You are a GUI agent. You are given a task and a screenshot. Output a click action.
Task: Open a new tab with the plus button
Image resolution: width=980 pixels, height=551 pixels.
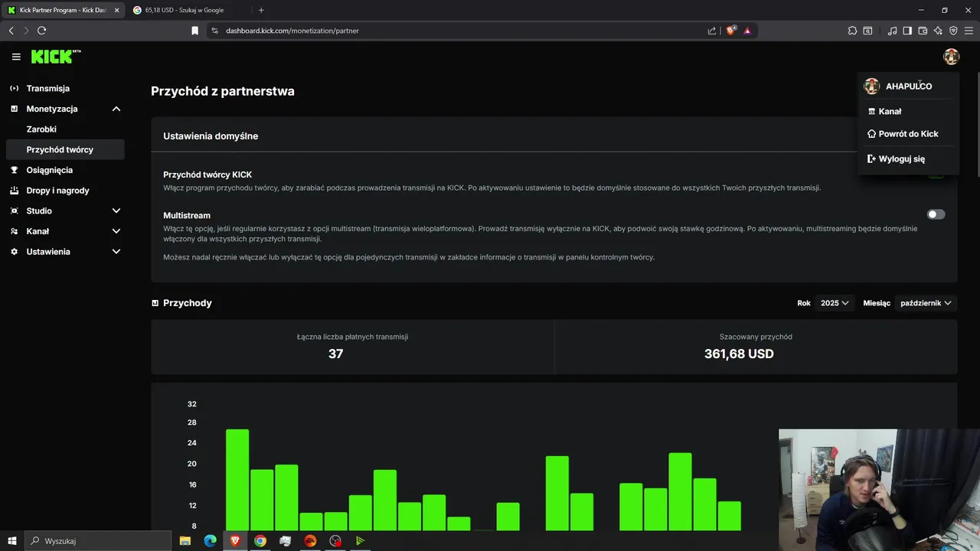(261, 10)
